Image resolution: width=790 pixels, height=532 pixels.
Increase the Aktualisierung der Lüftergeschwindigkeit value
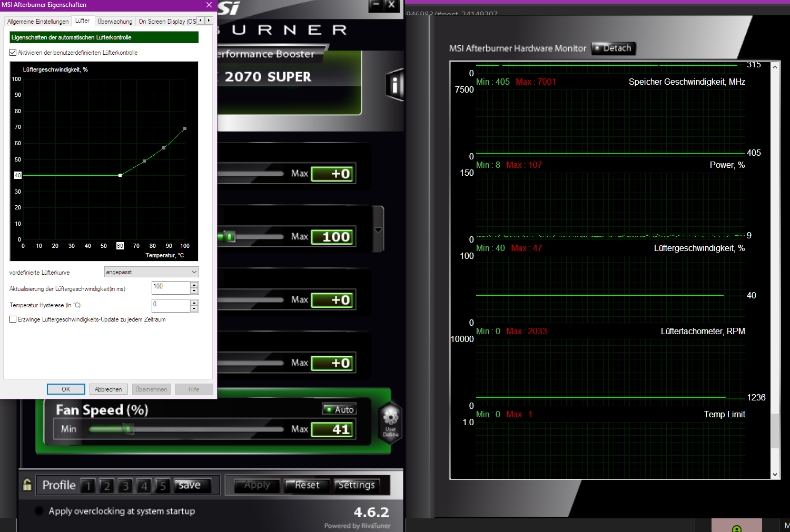194,285
